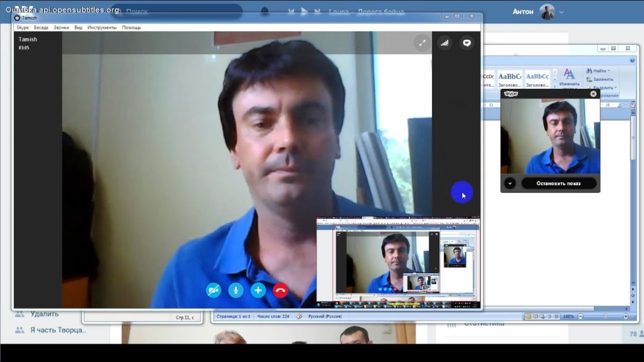The height and width of the screenshot is (362, 644).
Task: Click zoom in plus button in Word
Action: pyautogui.click(x=626, y=317)
